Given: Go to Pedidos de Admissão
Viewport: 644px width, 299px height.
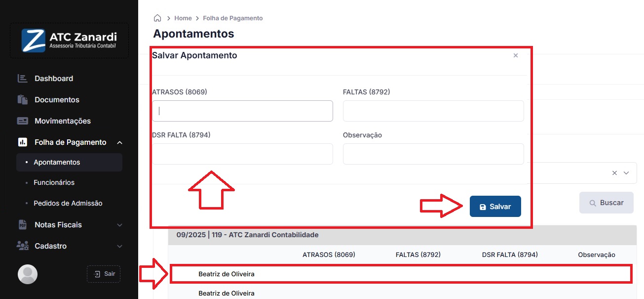Looking at the screenshot, I should [x=68, y=204].
